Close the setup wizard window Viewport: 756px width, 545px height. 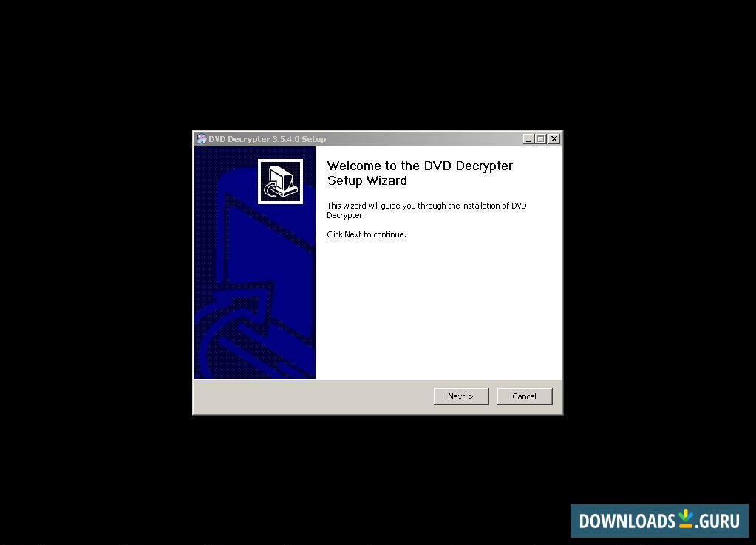click(x=554, y=139)
